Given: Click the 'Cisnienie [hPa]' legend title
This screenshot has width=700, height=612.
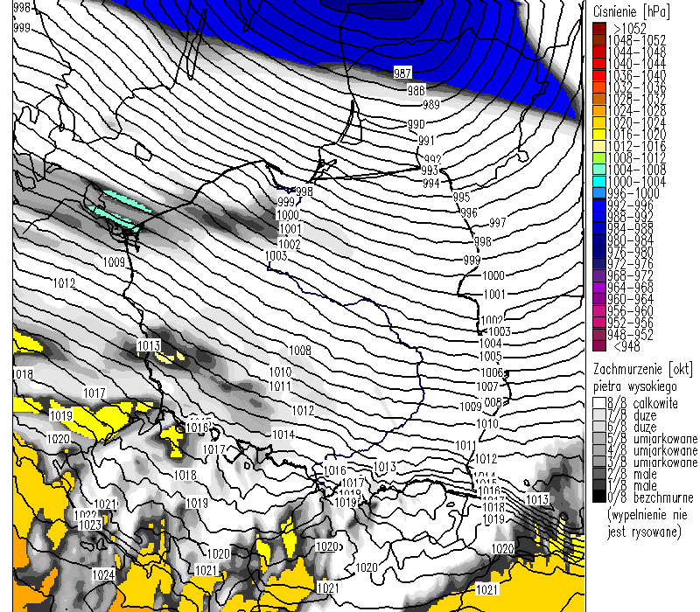Looking at the screenshot, I should point(631,11).
